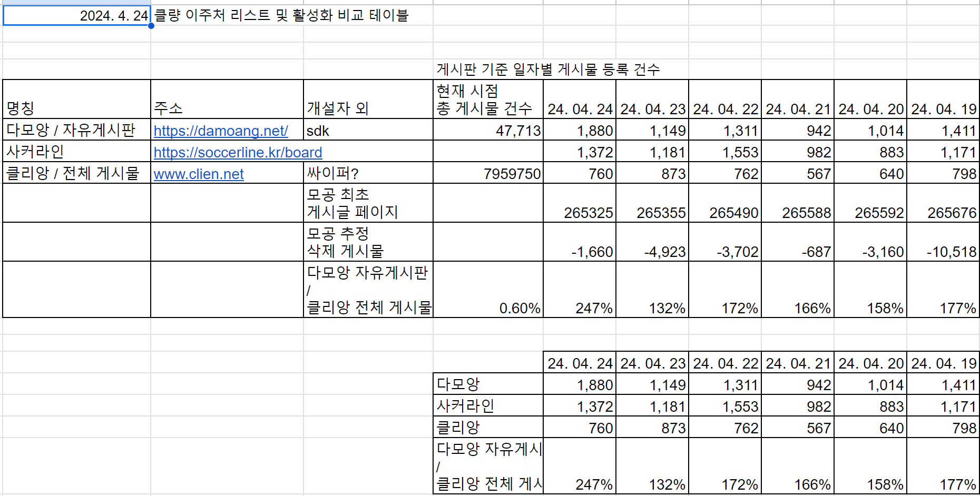Select the -10,518 cell
Image resolution: width=980 pixels, height=496 pixels.
click(x=943, y=242)
